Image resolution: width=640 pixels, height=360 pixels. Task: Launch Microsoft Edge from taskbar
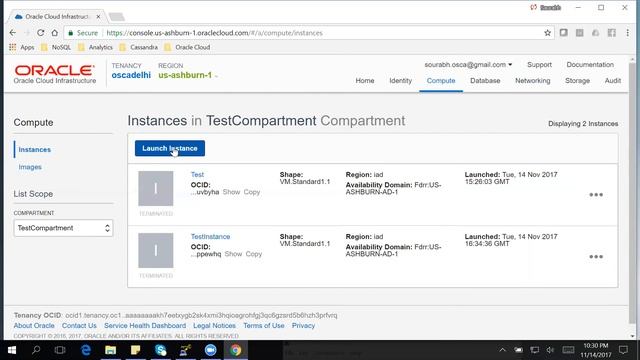[x=86, y=350]
